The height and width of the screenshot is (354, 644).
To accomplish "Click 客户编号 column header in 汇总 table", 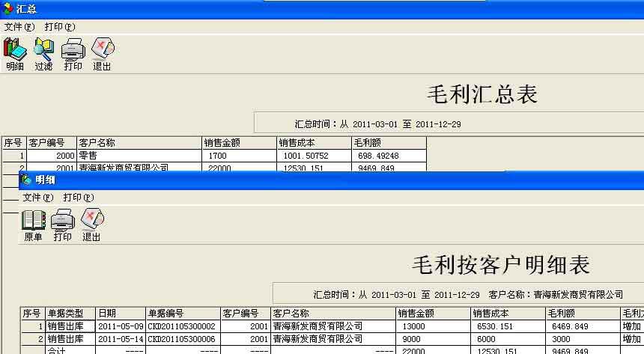I will [52, 143].
